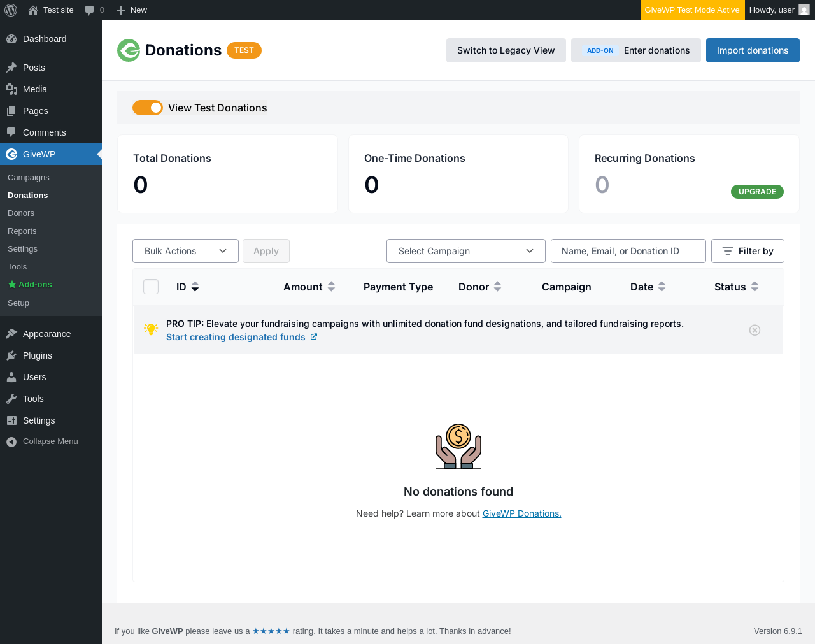Sort donations by ID arrows
815x644 pixels.
point(195,287)
